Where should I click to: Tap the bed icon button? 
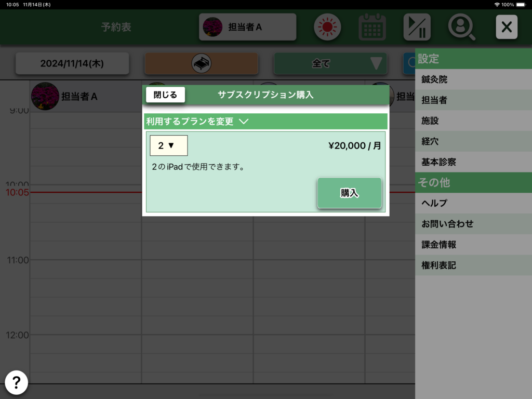click(201, 63)
